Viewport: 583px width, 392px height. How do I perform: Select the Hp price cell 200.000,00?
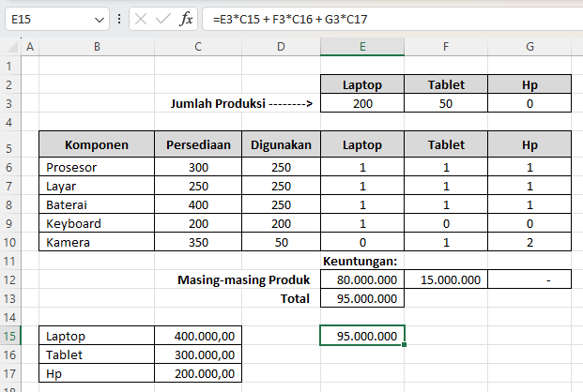197,372
